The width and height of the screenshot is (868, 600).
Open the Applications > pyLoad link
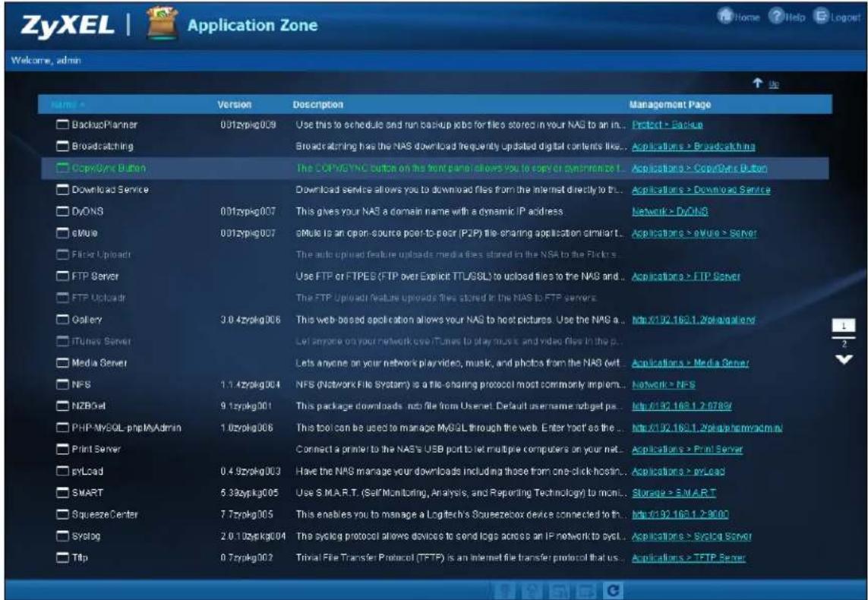click(678, 470)
